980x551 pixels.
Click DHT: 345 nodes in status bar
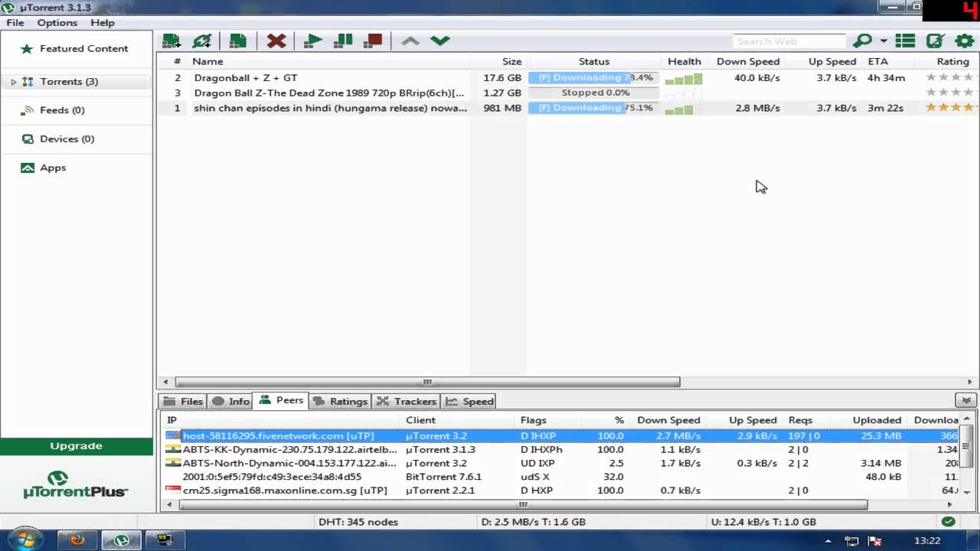coord(358,522)
